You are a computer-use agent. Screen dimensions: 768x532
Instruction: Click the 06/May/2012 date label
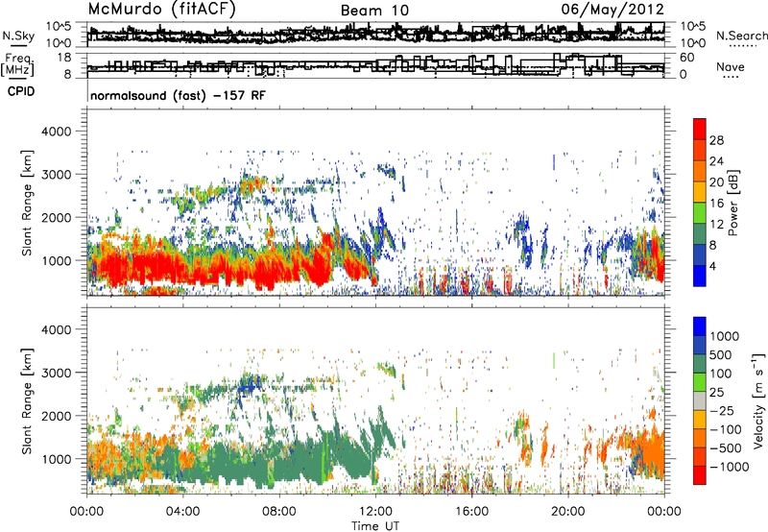point(612,9)
